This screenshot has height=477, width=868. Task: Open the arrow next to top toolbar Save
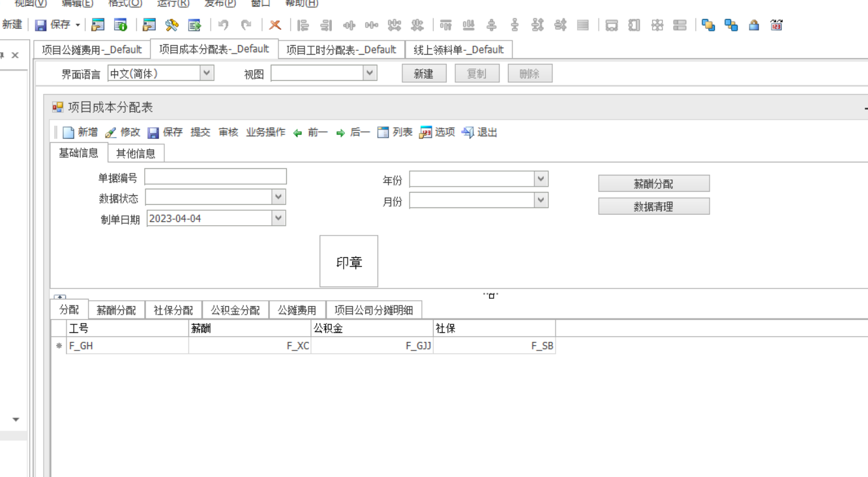click(x=78, y=25)
